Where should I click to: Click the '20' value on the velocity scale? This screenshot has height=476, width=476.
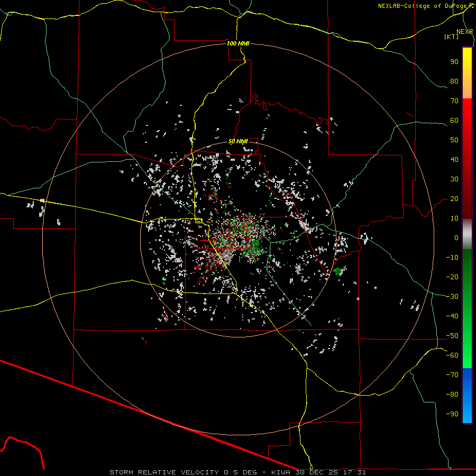click(x=454, y=198)
